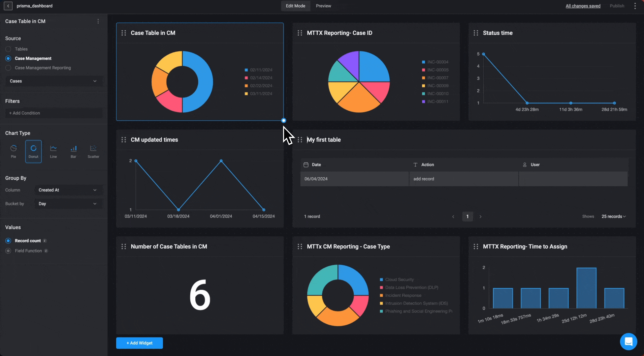
Task: Open the Case Table in CM panel options
Action: [x=98, y=21]
